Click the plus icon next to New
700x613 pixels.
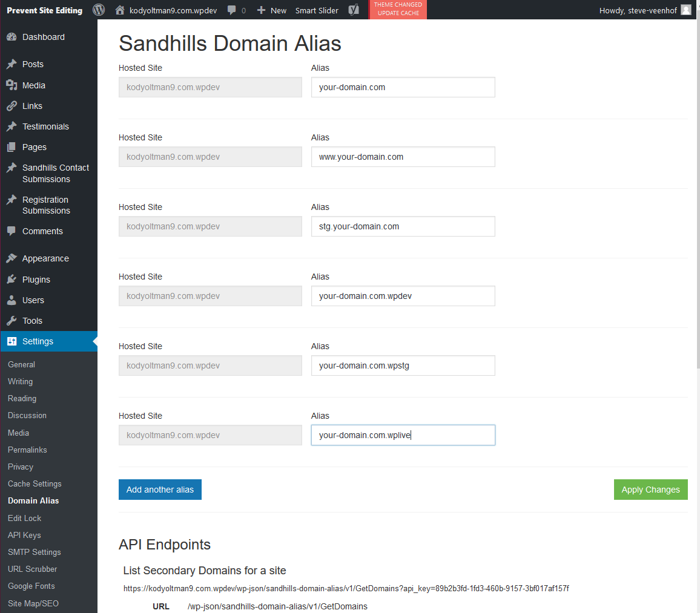tap(261, 10)
